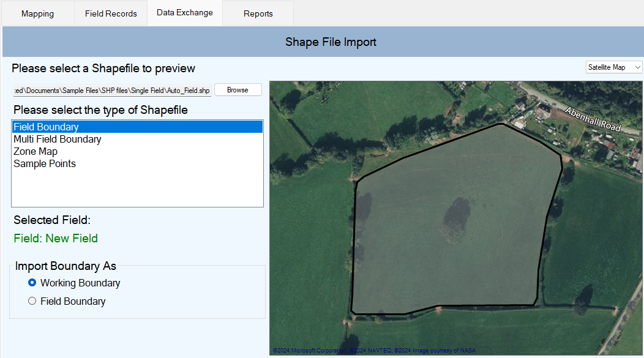
Task: Click the shapefile path input field
Action: point(112,91)
